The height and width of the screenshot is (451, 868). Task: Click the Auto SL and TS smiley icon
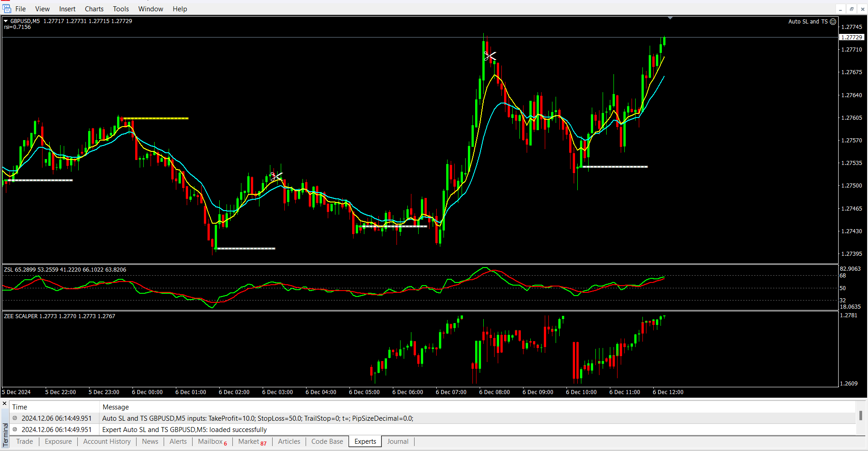coord(833,21)
